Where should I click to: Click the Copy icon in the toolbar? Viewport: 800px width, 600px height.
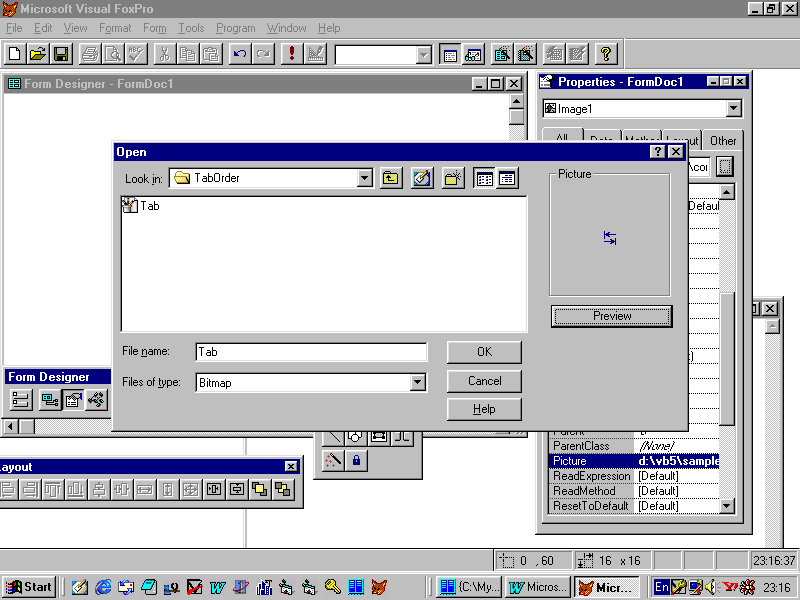pyautogui.click(x=187, y=54)
